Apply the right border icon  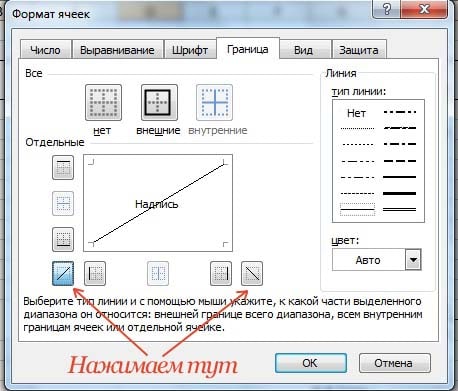[x=221, y=274]
